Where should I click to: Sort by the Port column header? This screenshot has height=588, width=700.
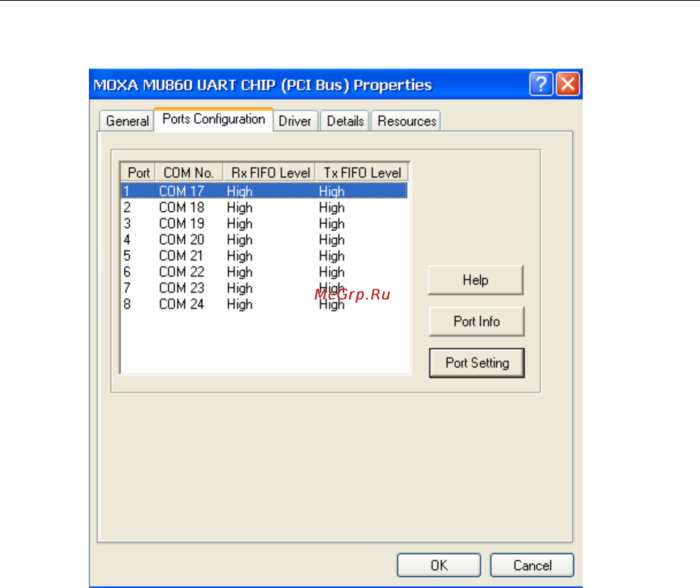138,173
